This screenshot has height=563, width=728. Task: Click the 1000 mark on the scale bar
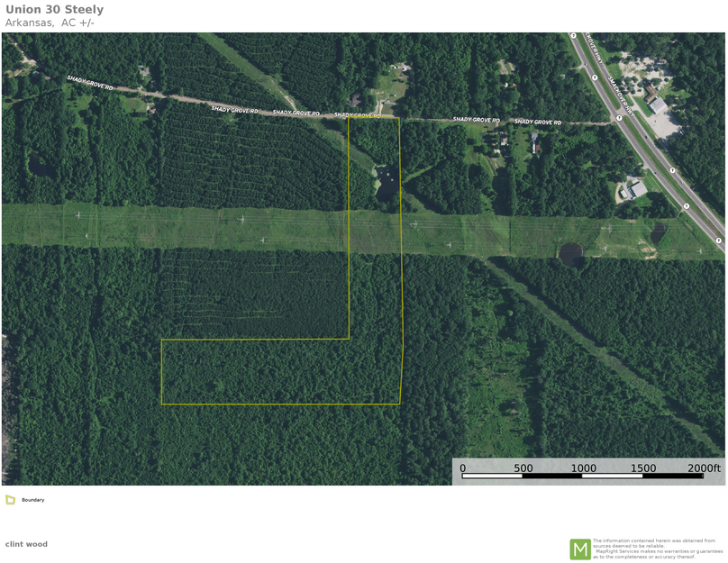(583, 468)
